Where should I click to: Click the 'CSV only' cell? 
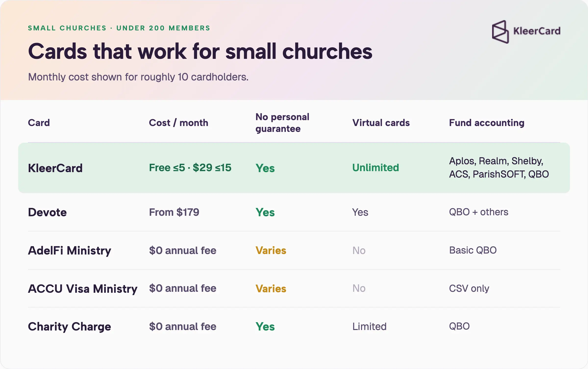(x=469, y=289)
